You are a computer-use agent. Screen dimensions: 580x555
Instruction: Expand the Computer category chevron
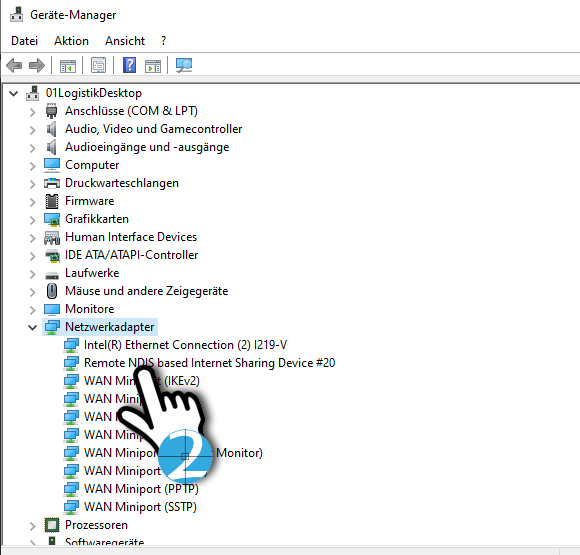[33, 165]
